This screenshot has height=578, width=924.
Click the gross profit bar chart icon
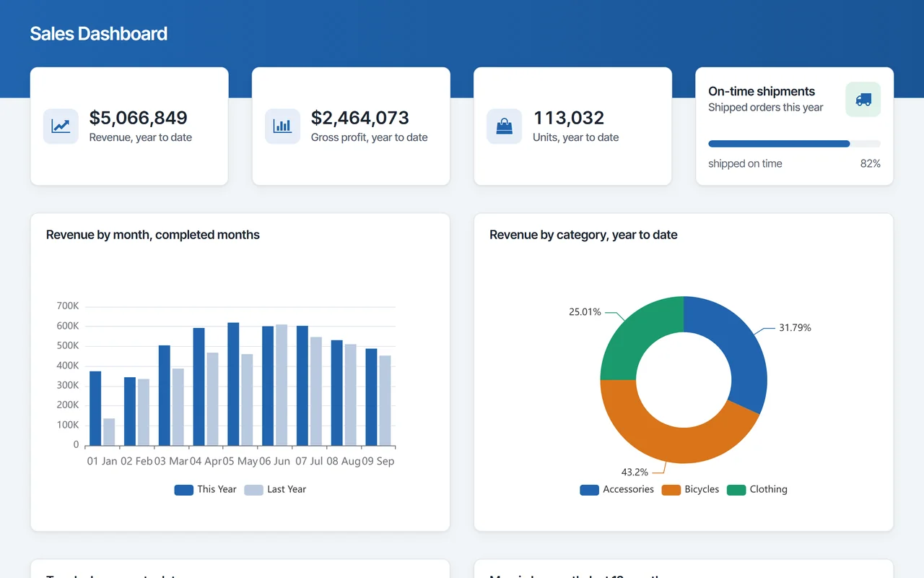click(x=282, y=126)
